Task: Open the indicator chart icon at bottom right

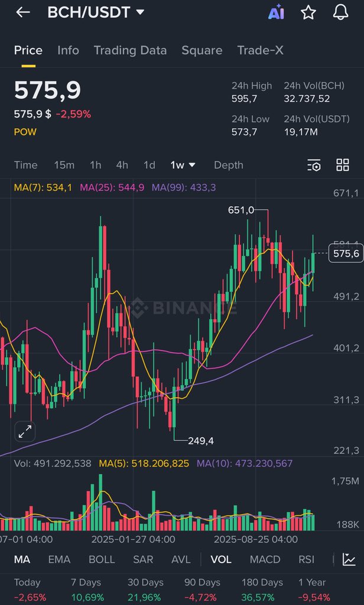Action: [349, 560]
